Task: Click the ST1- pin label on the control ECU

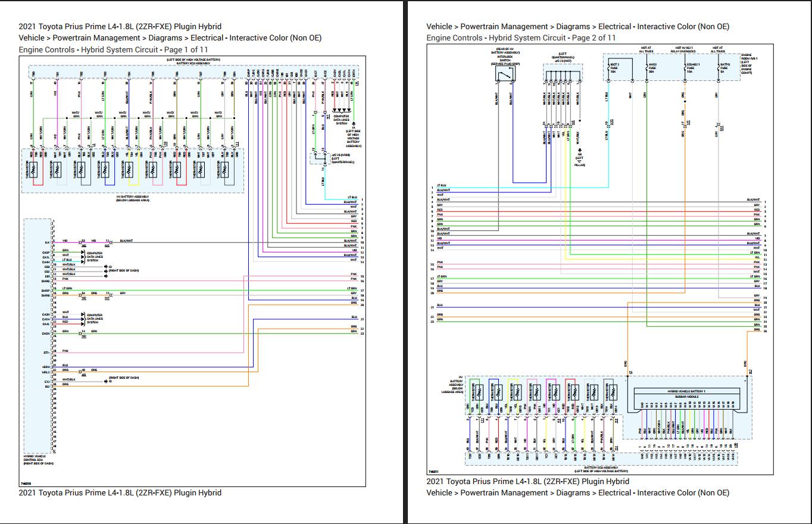Action: pyautogui.click(x=46, y=352)
